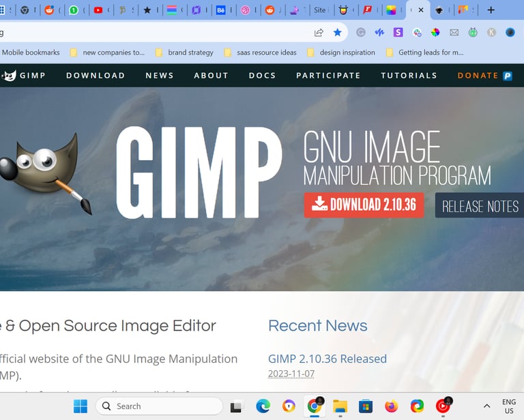Go to the Participate page

tap(328, 76)
